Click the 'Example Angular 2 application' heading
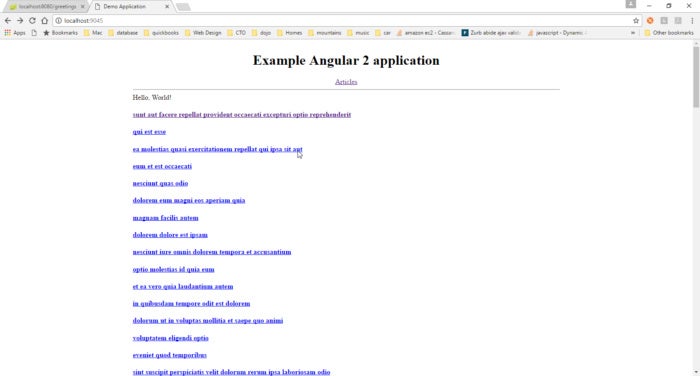This screenshot has width=700, height=376. 346,60
